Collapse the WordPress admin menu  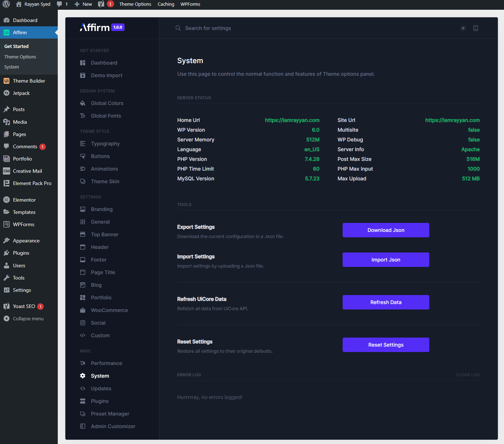coord(29,318)
